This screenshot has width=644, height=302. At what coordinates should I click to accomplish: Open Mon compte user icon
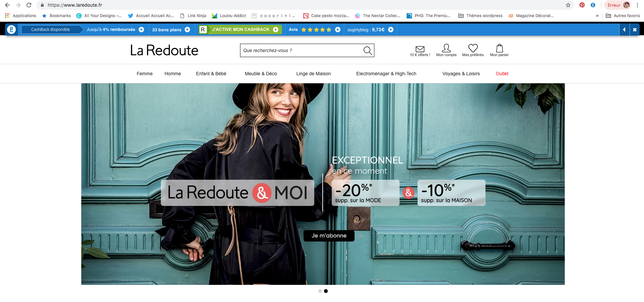point(446,48)
